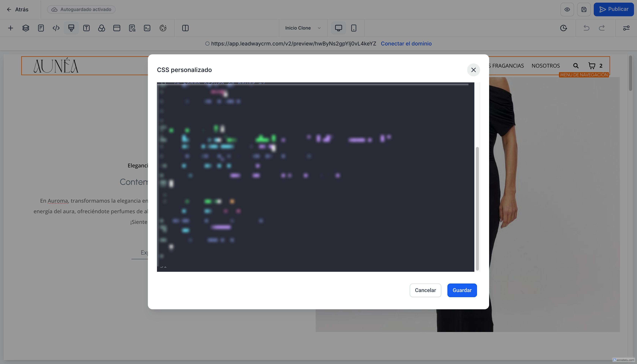Viewport: 637px width, 364px height.
Task: Open the tracking code icon
Action: coord(56,28)
